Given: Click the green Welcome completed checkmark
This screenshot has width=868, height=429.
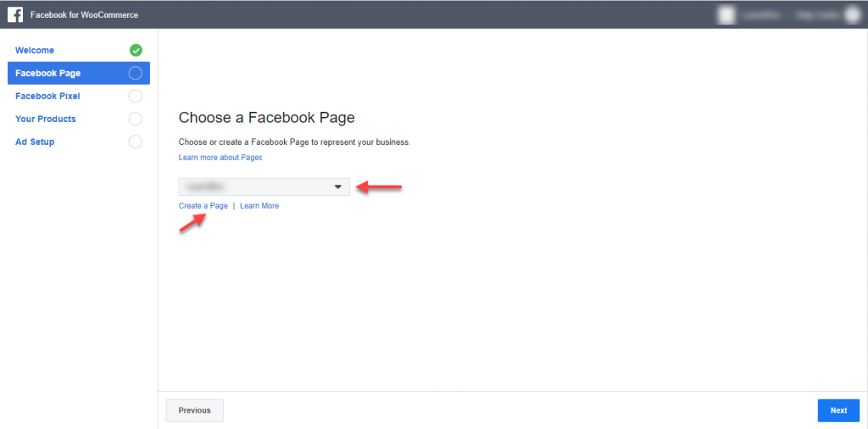Looking at the screenshot, I should (136, 50).
